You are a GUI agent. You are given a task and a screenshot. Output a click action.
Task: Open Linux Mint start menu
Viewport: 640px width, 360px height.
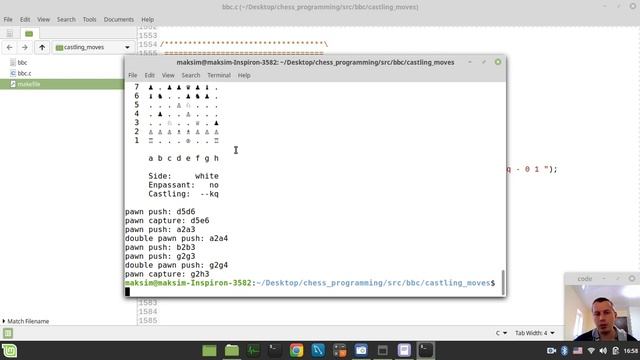pyautogui.click(x=9, y=351)
